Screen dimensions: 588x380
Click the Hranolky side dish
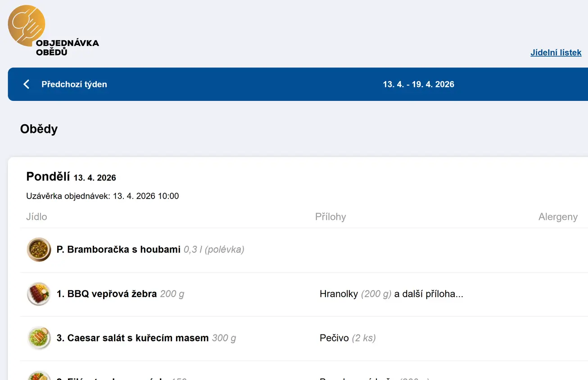[339, 294]
